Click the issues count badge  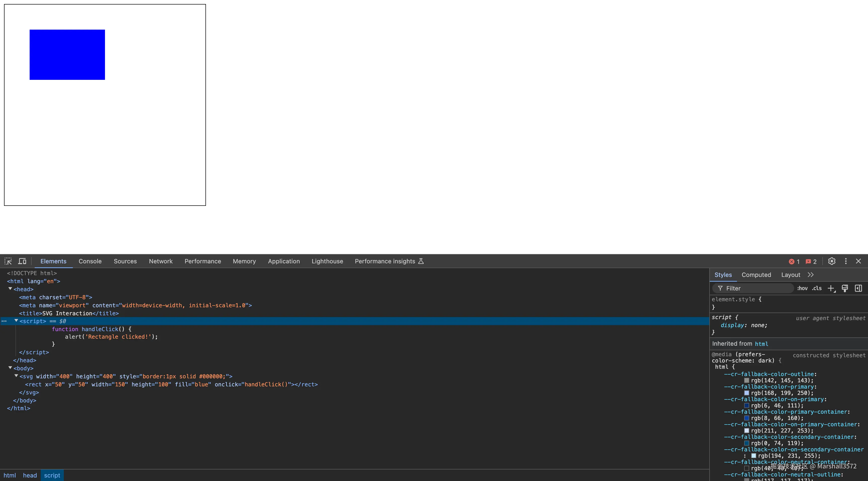[x=811, y=261]
